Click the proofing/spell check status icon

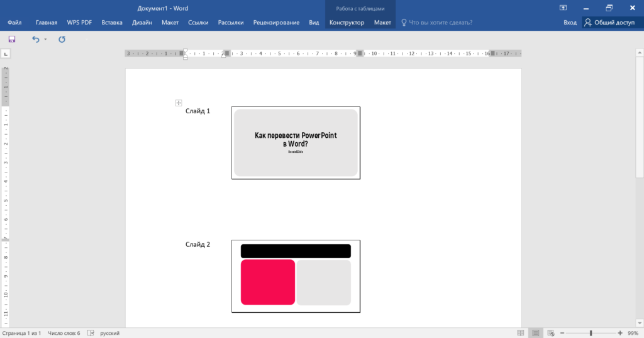[91, 333]
